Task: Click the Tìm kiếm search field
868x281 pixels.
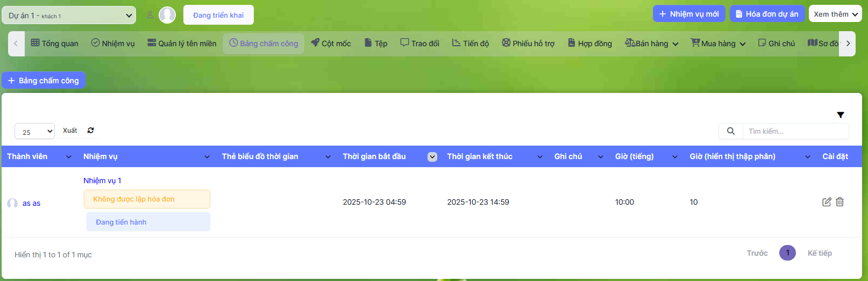Action: coord(795,131)
